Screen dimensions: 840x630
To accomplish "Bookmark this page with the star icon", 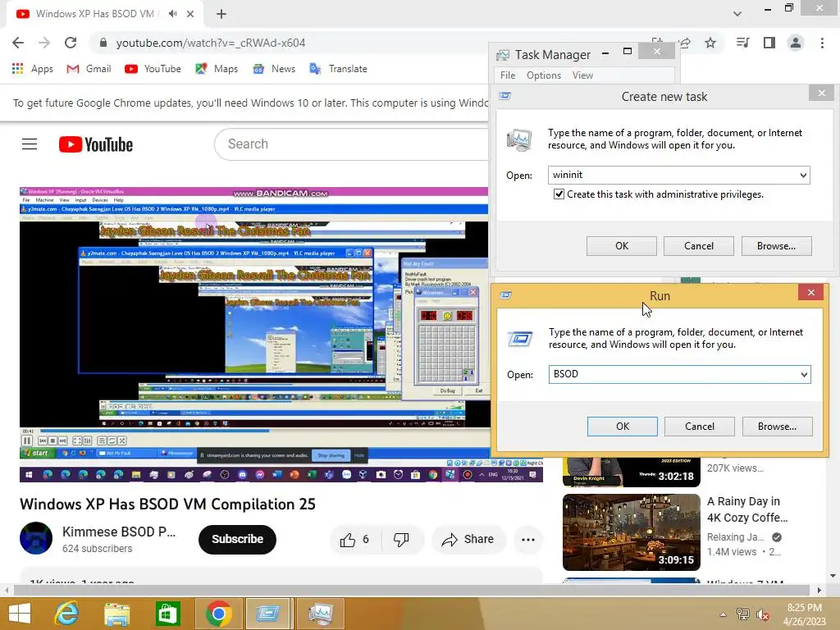I will coord(710,43).
